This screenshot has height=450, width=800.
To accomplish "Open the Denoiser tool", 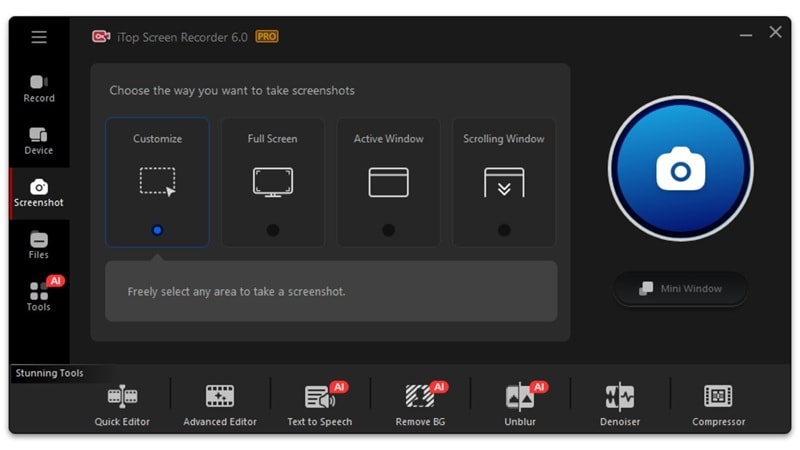I will 620,406.
